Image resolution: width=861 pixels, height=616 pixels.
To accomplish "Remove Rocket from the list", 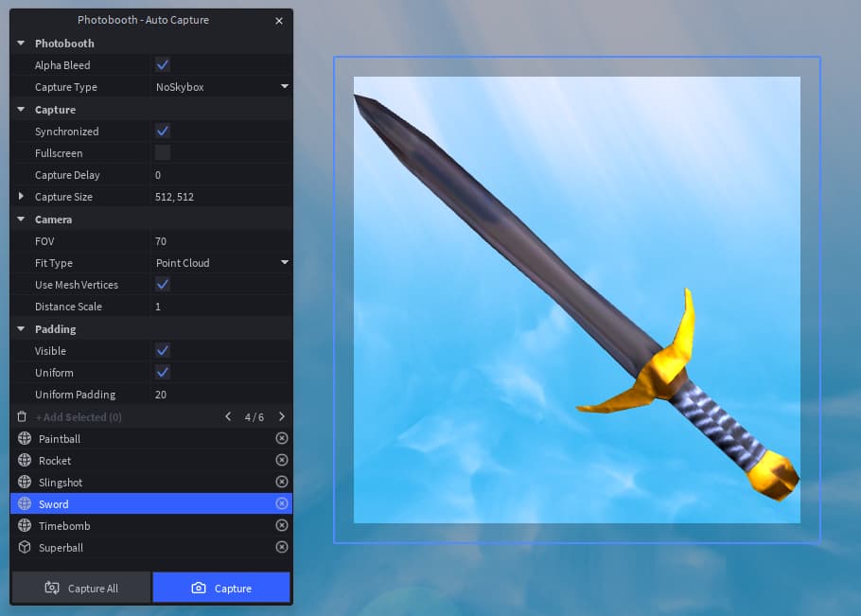I will pos(282,460).
